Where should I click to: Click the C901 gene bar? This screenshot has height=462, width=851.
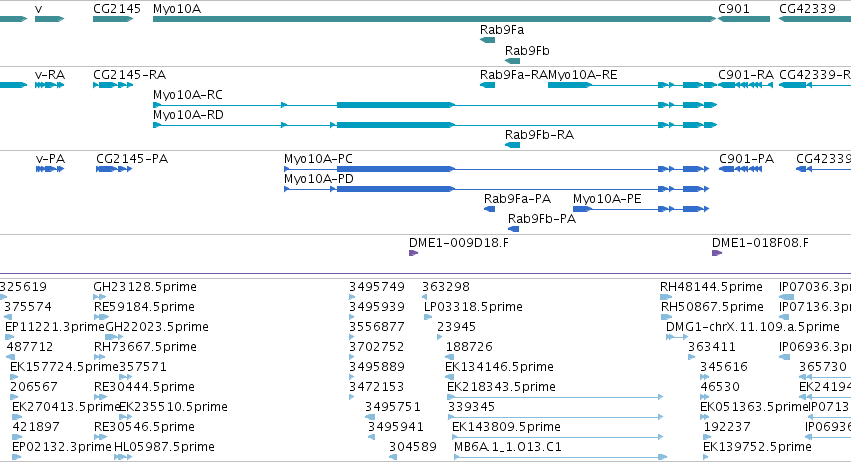pos(744,19)
